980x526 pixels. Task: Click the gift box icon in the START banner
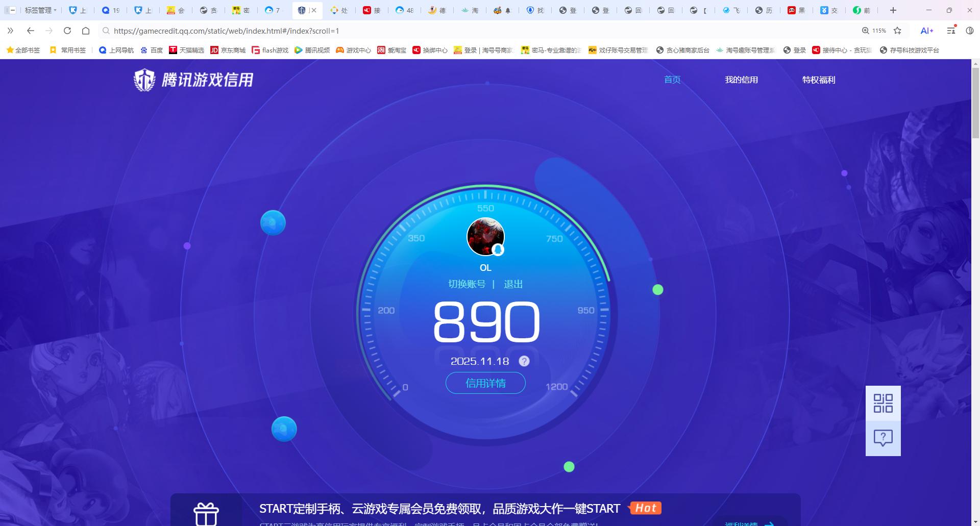click(206, 512)
